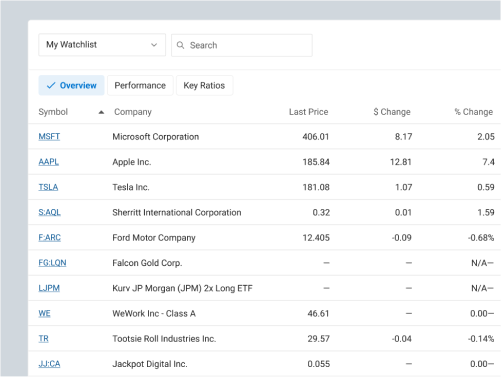Click the 12.405 last price value
Viewport: 501px width, 377px height.
click(316, 238)
